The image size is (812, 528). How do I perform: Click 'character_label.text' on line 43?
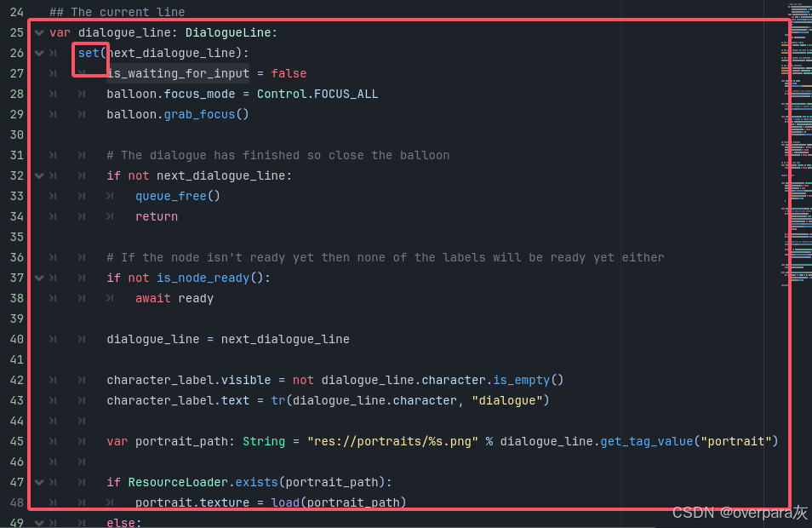point(178,400)
